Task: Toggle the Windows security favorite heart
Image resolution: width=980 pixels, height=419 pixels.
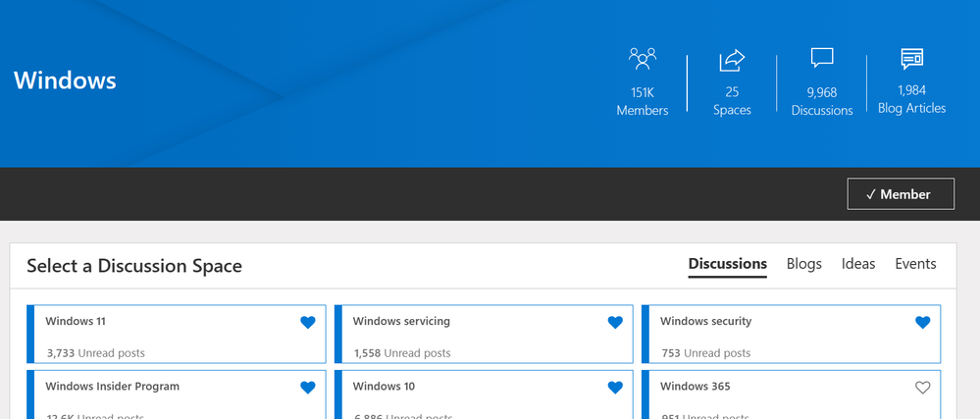Action: point(922,323)
